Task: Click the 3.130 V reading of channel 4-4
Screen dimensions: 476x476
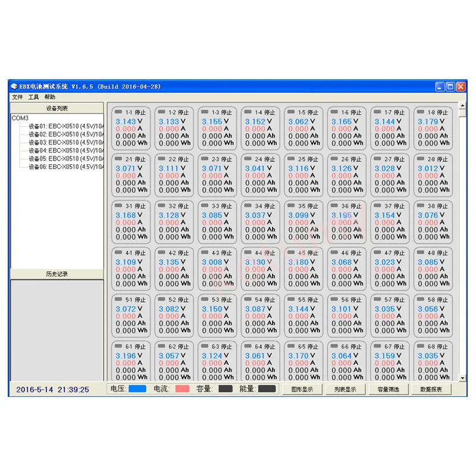Action: coord(258,262)
